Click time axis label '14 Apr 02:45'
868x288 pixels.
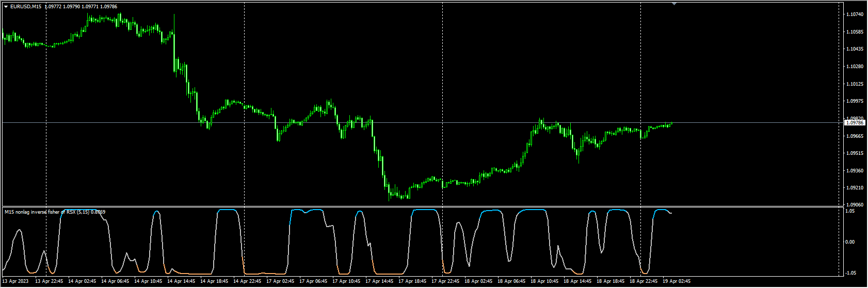click(x=82, y=281)
